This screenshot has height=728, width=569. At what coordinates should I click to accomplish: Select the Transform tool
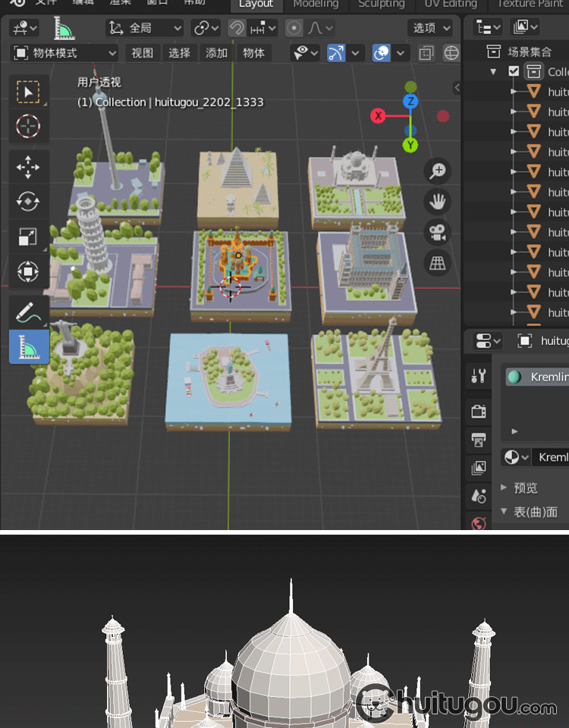[x=28, y=271]
